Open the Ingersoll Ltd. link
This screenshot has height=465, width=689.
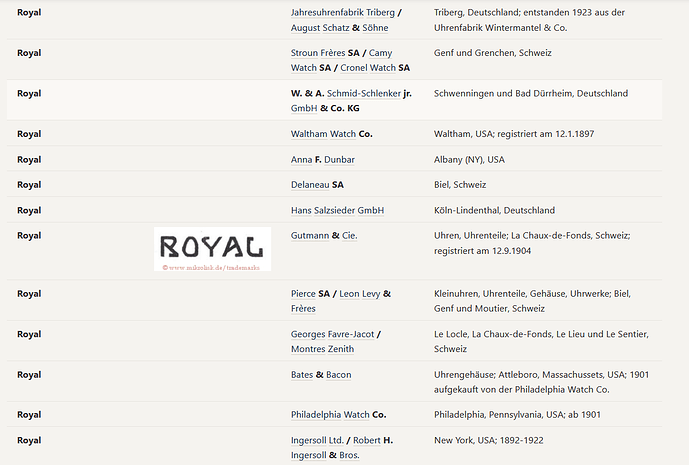317,440
